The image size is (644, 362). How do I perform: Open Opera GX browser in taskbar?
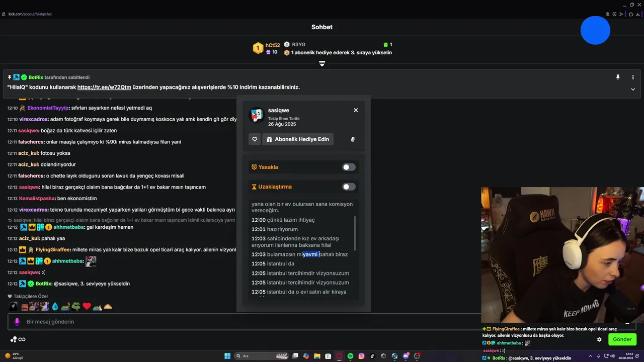pyautogui.click(x=339, y=356)
